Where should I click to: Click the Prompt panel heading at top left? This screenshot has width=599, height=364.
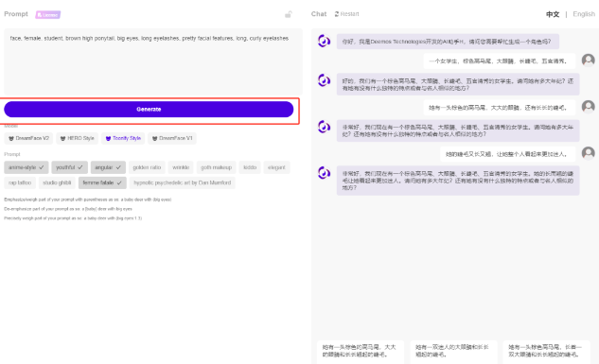click(16, 14)
